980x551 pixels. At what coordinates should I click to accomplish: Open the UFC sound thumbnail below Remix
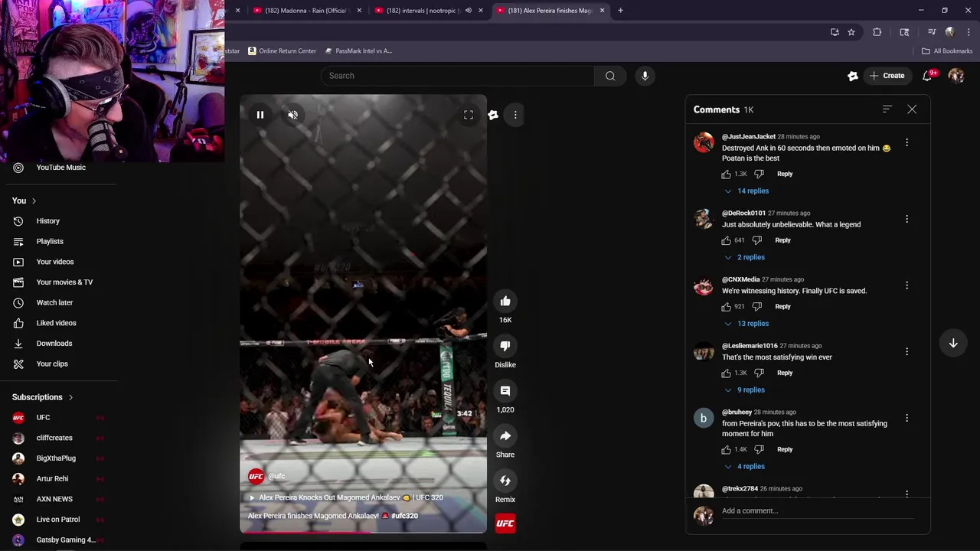(505, 523)
